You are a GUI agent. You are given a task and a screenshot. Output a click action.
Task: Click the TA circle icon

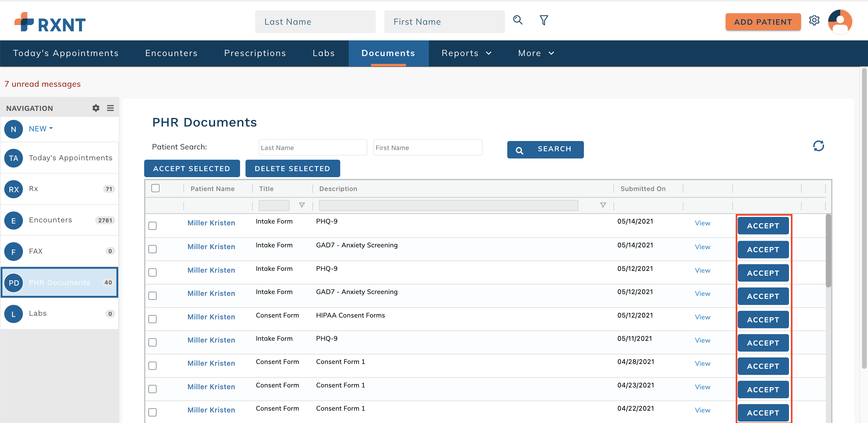[x=14, y=158]
